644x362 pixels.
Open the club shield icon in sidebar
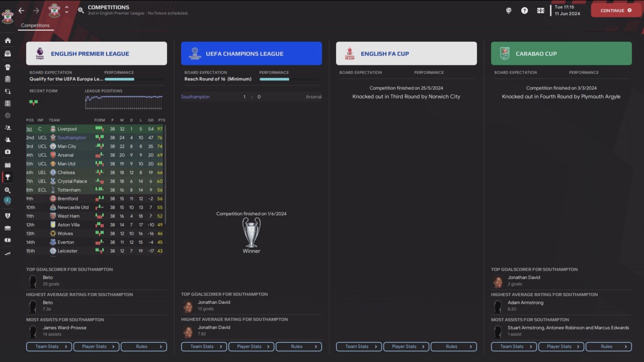pyautogui.click(x=8, y=216)
